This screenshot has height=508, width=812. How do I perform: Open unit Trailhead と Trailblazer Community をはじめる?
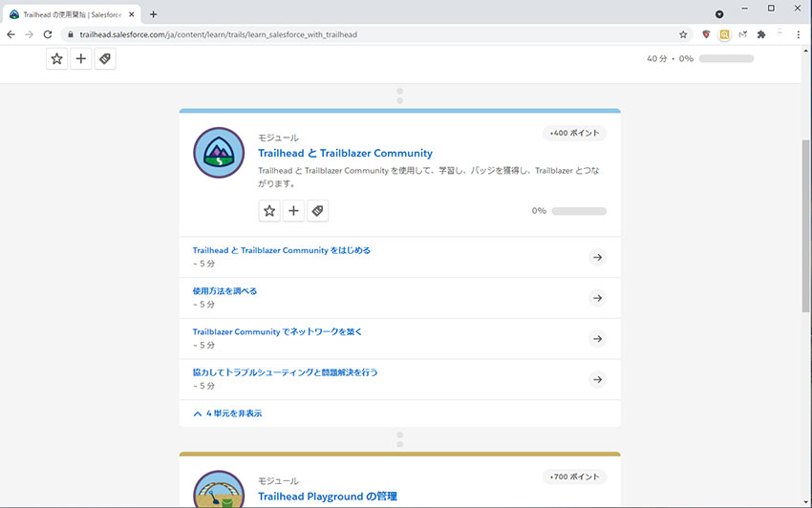tap(282, 250)
